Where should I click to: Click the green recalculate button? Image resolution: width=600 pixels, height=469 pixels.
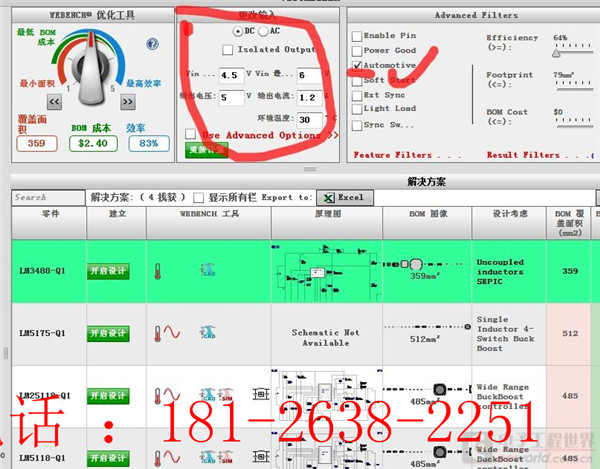207,150
